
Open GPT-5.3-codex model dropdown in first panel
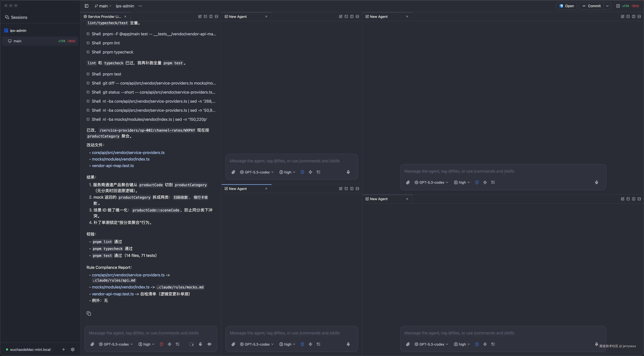pyautogui.click(x=116, y=344)
